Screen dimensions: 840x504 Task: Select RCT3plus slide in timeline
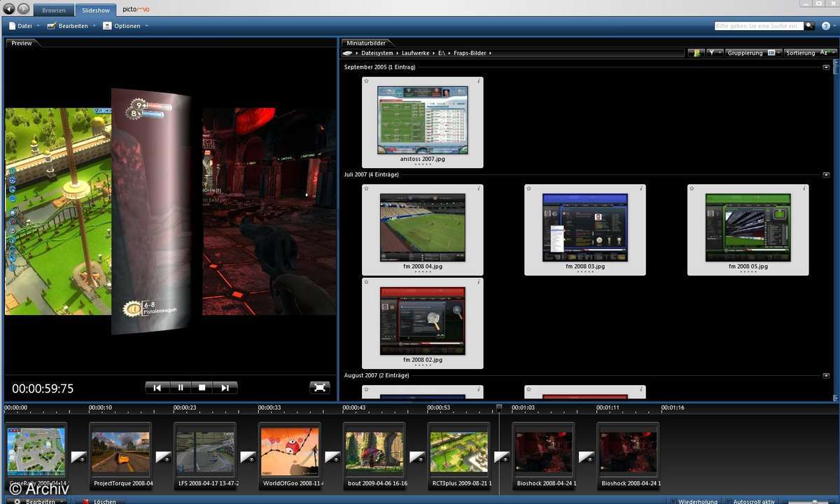[x=459, y=455]
